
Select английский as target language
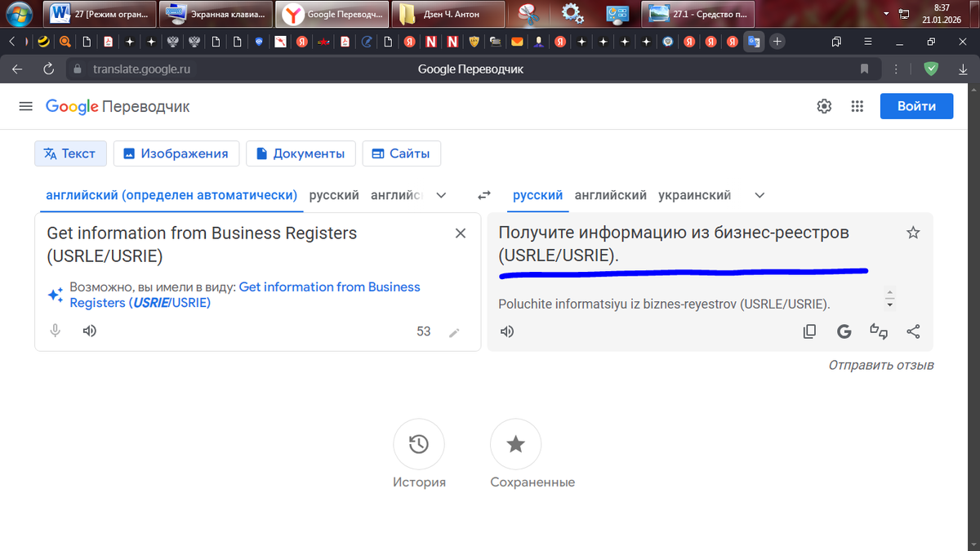click(611, 196)
